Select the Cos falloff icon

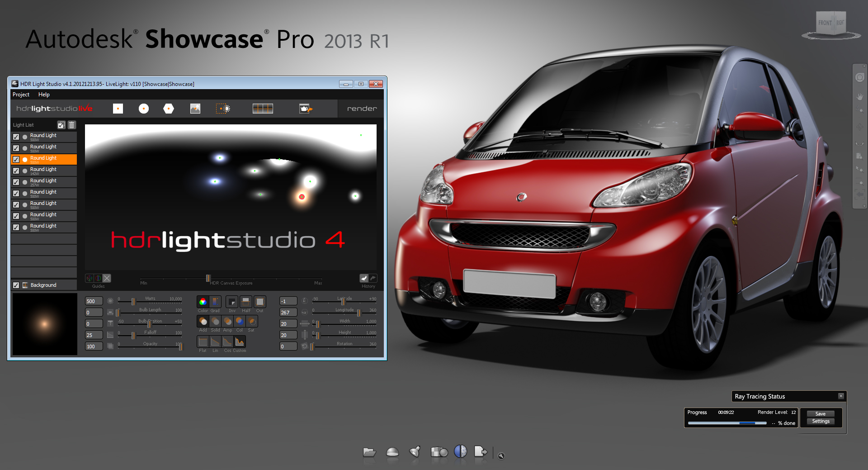tap(227, 342)
